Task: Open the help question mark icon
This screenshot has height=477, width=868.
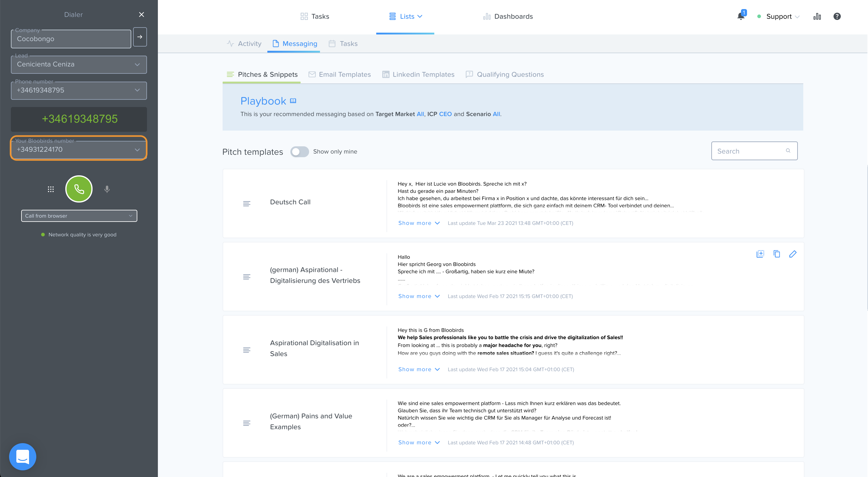Action: 837,17
